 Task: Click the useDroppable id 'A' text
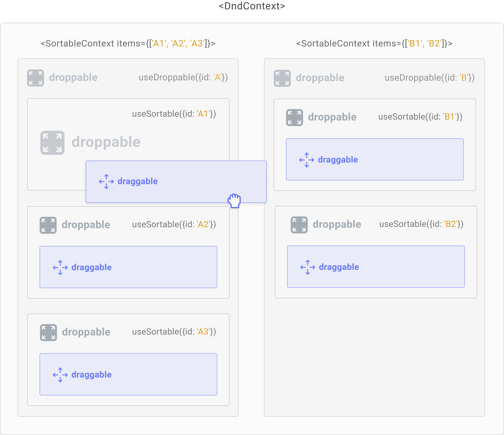click(x=183, y=77)
